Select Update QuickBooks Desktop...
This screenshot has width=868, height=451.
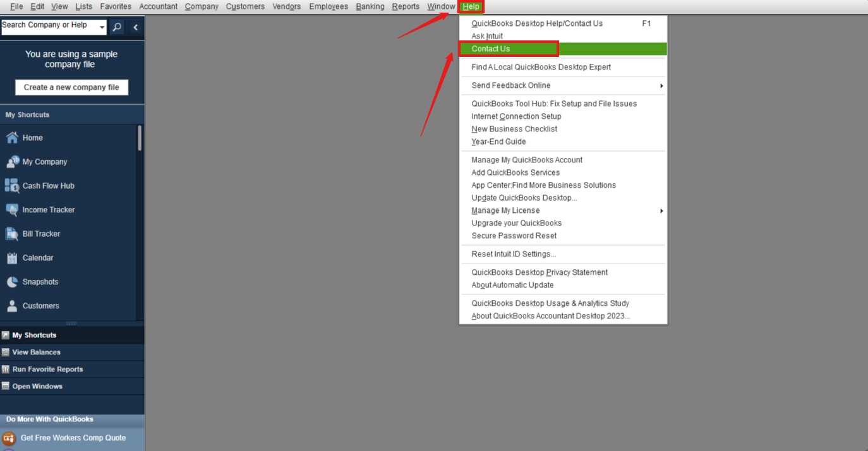pyautogui.click(x=563, y=198)
